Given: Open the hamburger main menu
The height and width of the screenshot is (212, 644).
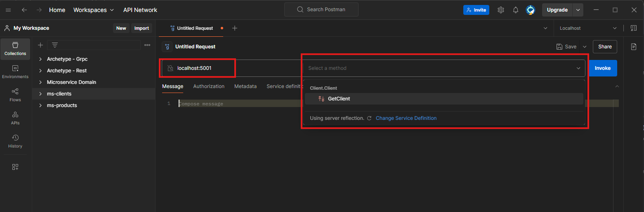Looking at the screenshot, I should pyautogui.click(x=8, y=10).
